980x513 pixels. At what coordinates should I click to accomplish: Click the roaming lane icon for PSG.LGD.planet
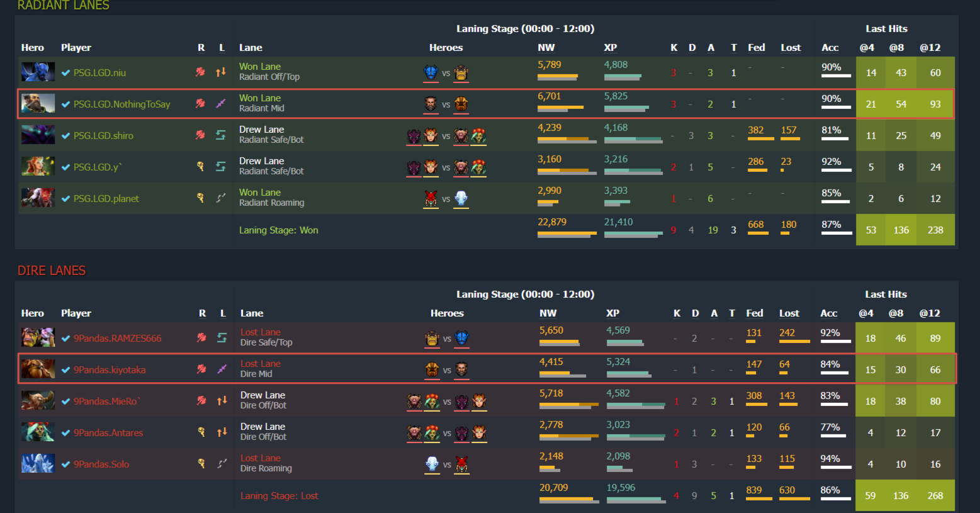[x=221, y=198]
